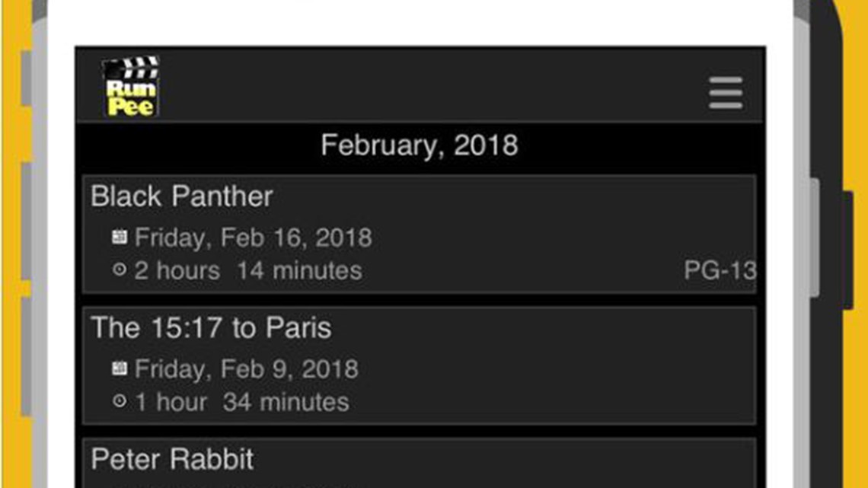Click calendar icon beside Feb 9 date
868x488 pixels.
point(120,368)
